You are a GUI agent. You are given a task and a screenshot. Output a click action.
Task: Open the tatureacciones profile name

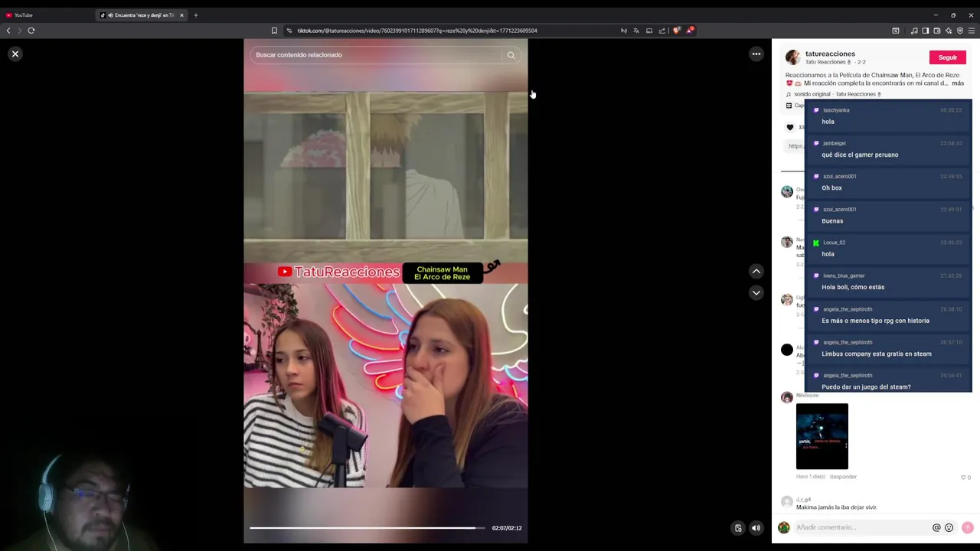pos(830,54)
